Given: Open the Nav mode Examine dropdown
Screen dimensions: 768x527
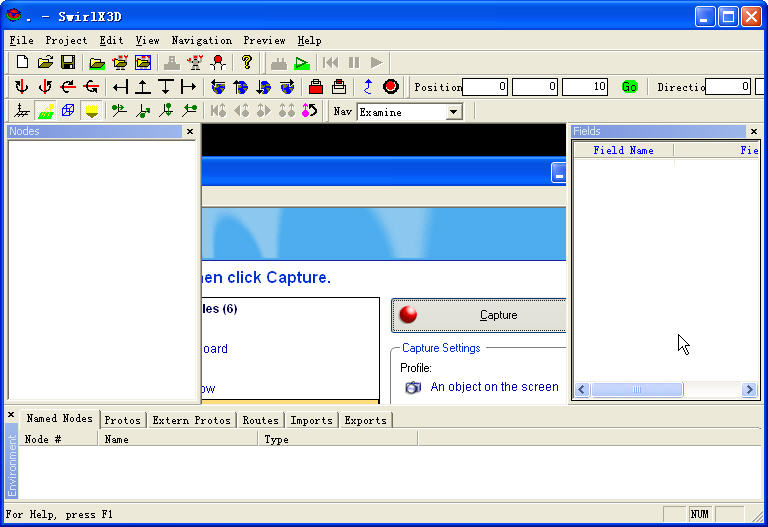Looking at the screenshot, I should pyautogui.click(x=454, y=112).
